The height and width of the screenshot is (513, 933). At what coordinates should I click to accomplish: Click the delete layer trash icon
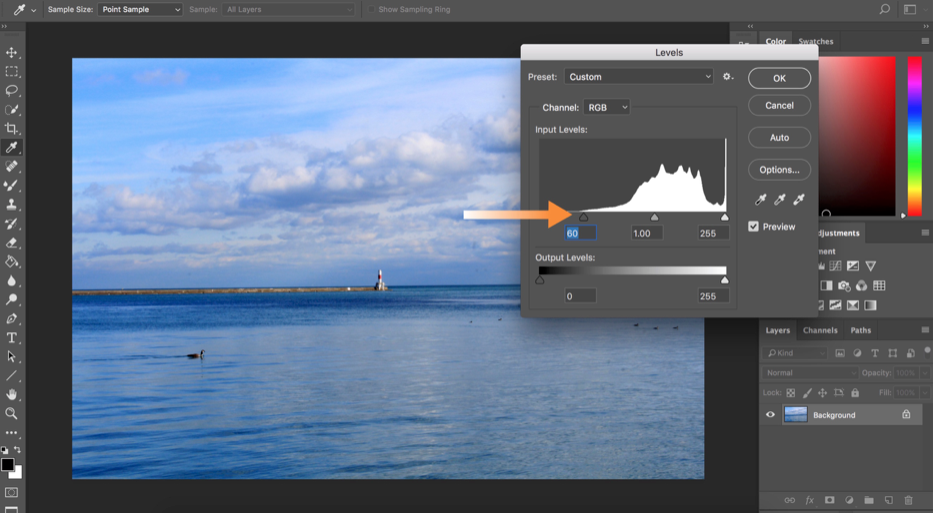point(908,501)
